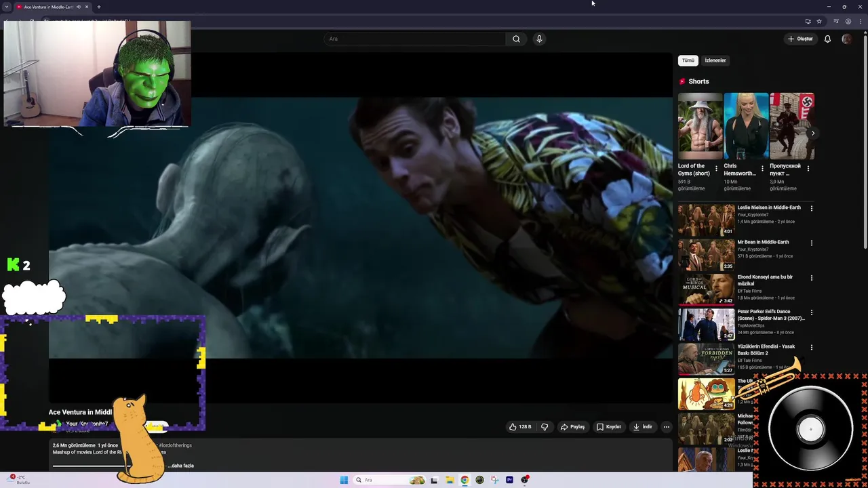Click the Paylaş share button

coord(572,427)
